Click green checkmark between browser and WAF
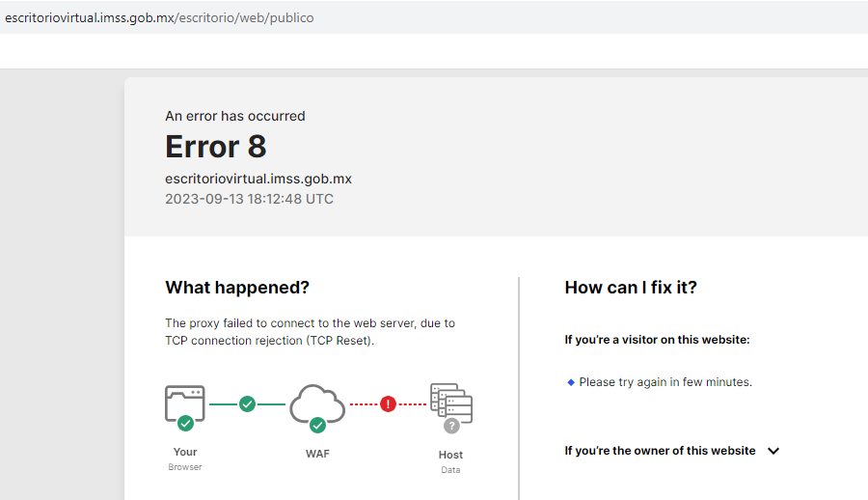 pyautogui.click(x=248, y=404)
